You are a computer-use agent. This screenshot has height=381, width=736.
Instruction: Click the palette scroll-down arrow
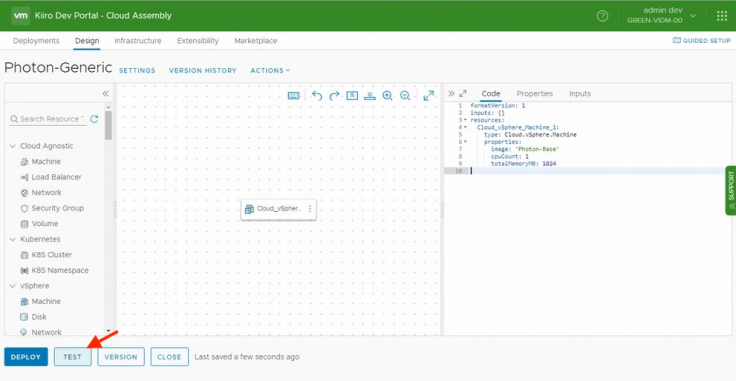(x=108, y=331)
